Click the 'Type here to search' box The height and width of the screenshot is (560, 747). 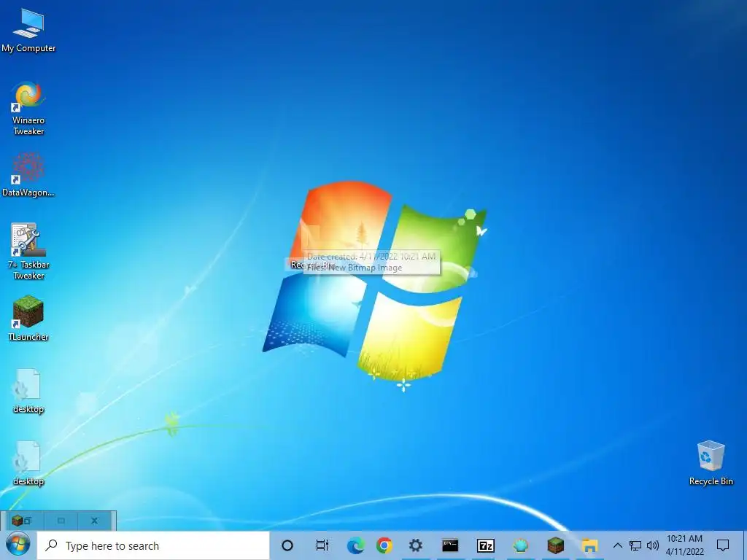click(153, 545)
